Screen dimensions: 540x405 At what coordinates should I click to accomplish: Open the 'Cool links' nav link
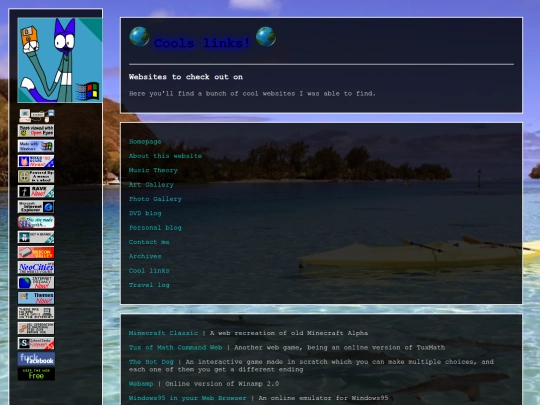pyautogui.click(x=149, y=271)
